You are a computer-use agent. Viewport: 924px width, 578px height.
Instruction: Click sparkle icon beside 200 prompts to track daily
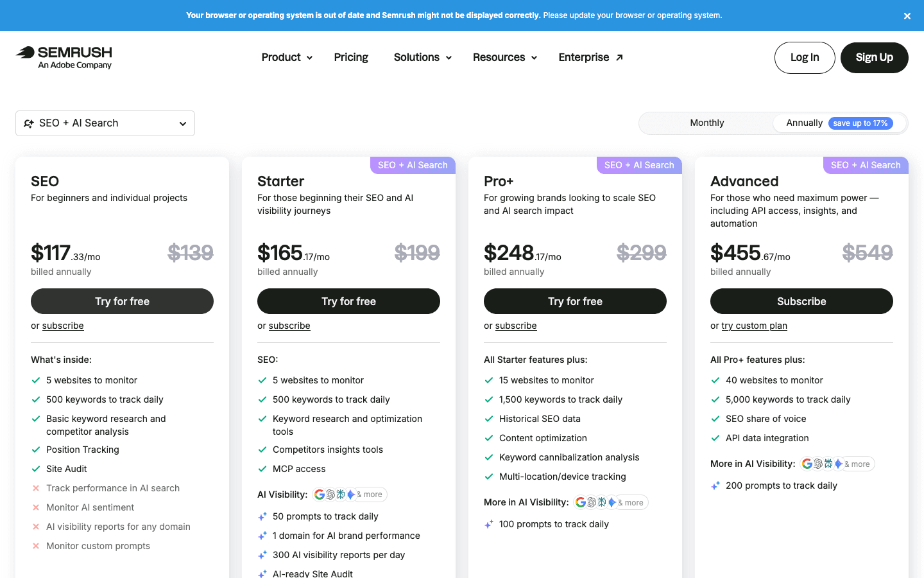[x=715, y=486]
